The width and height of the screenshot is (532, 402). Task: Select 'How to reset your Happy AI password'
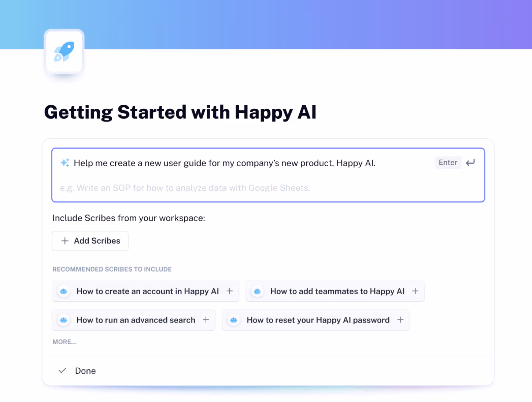pos(316,320)
